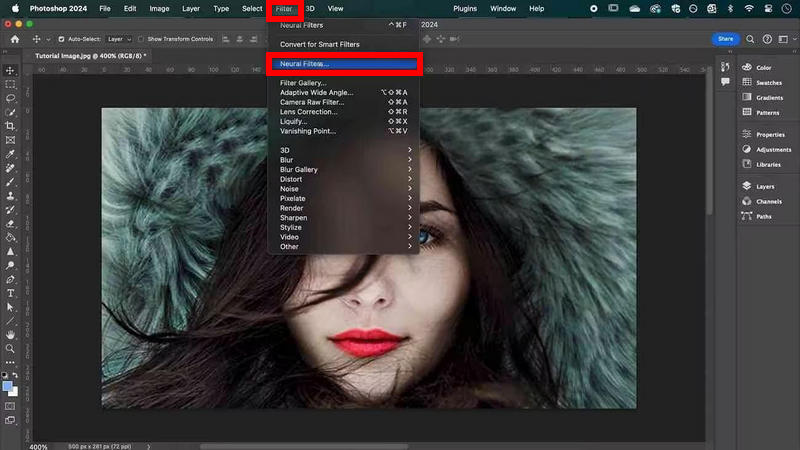Select the Horizontal Type tool
800x450 pixels.
tap(10, 293)
